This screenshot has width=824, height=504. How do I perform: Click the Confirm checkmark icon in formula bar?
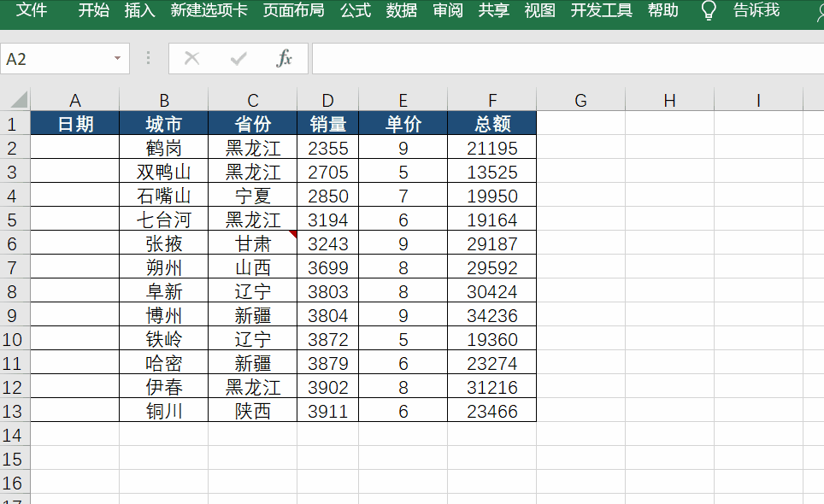click(238, 58)
